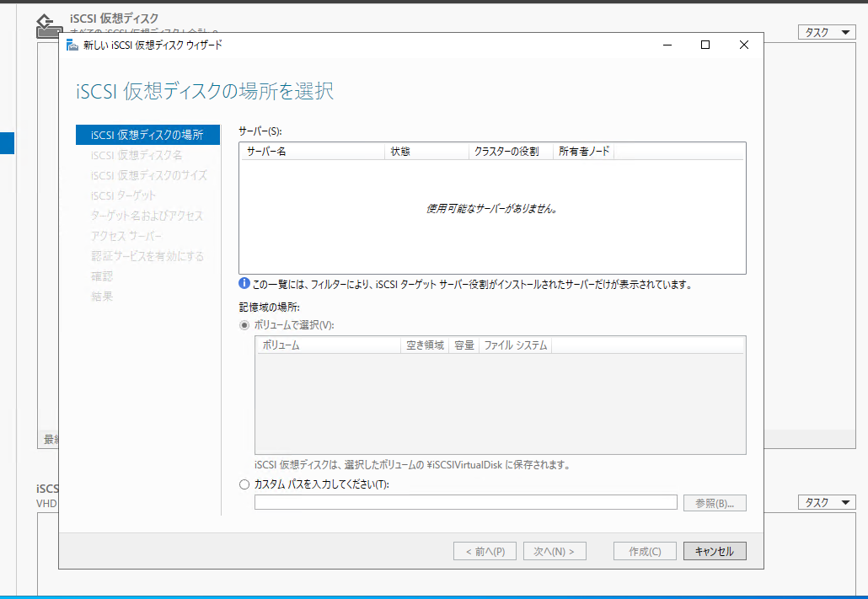This screenshot has height=599, width=868.
Task: Sort by 容量 column header
Action: click(463, 345)
